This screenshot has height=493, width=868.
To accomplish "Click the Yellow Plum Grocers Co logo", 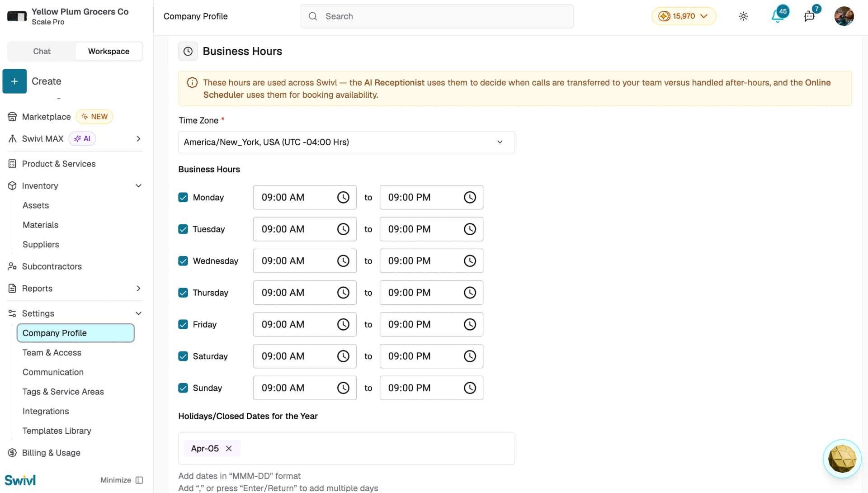I will pyautogui.click(x=17, y=16).
